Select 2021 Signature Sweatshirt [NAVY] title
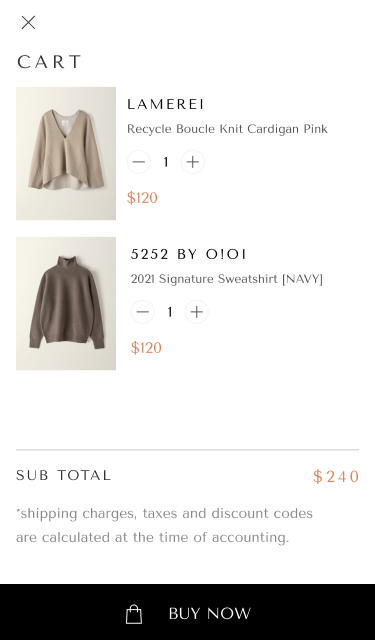The height and width of the screenshot is (640, 375). tap(226, 279)
